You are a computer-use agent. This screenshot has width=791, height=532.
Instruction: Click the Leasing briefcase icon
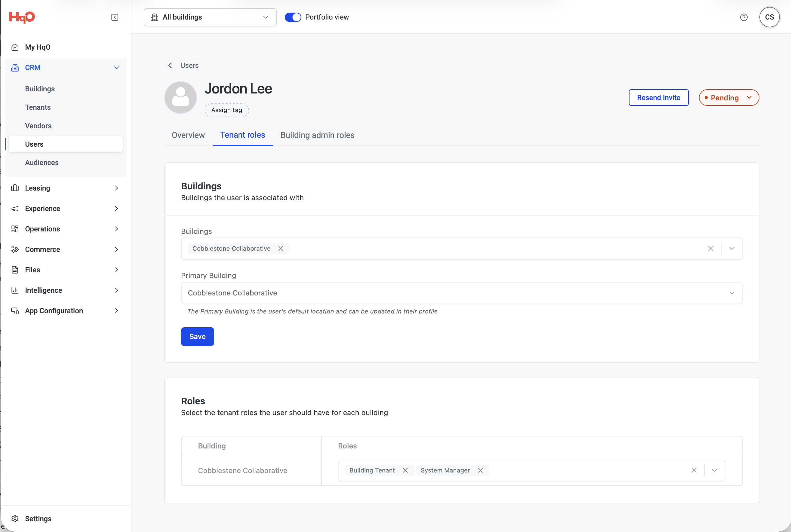pyautogui.click(x=15, y=188)
